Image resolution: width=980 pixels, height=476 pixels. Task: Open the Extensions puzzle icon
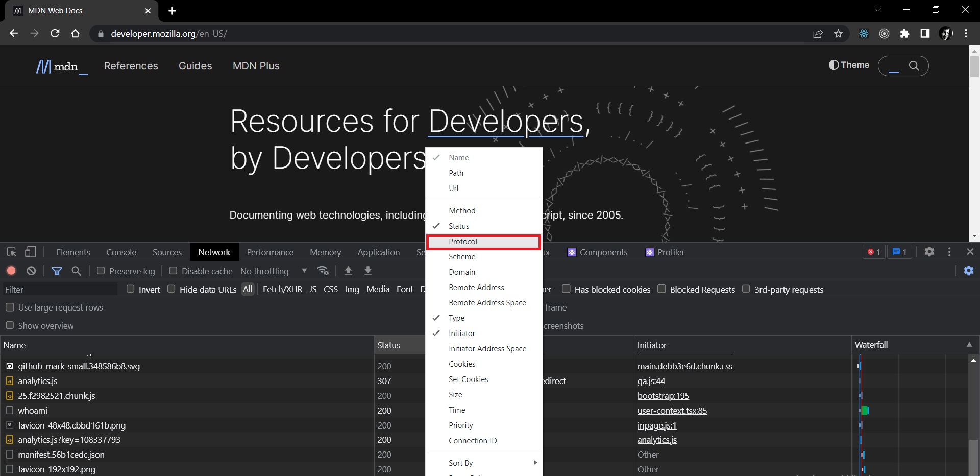point(904,34)
